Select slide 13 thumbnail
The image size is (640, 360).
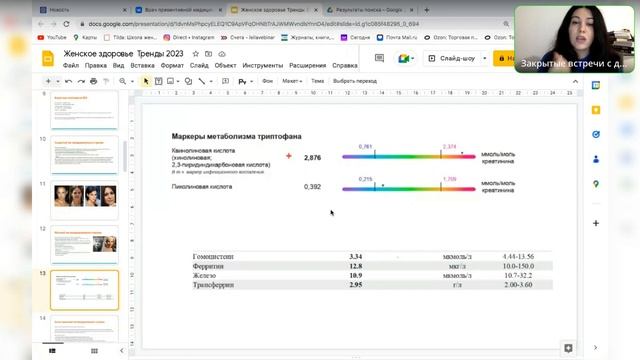[x=84, y=290]
